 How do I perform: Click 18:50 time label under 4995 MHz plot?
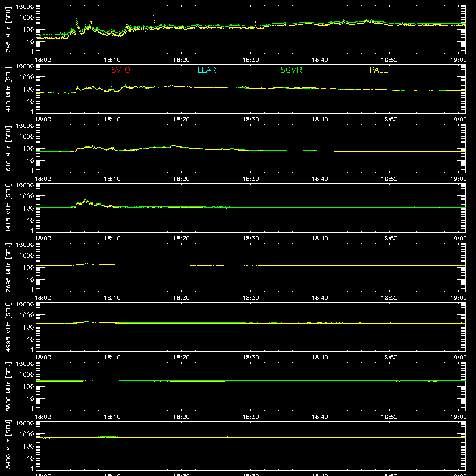pos(390,358)
